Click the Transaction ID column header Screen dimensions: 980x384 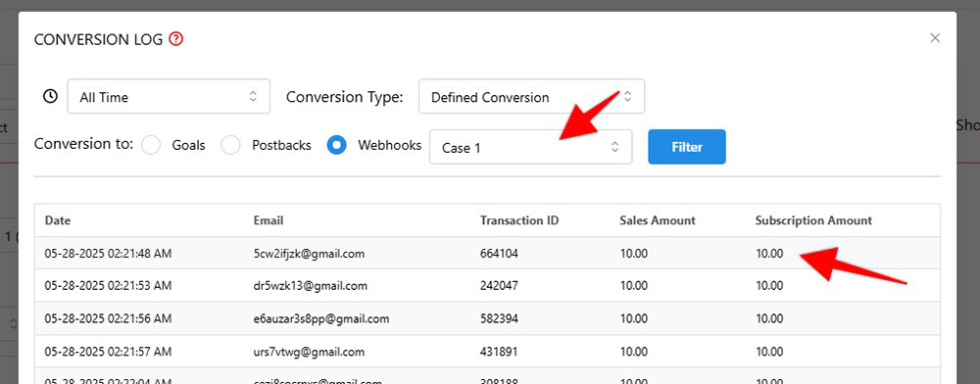(x=519, y=220)
